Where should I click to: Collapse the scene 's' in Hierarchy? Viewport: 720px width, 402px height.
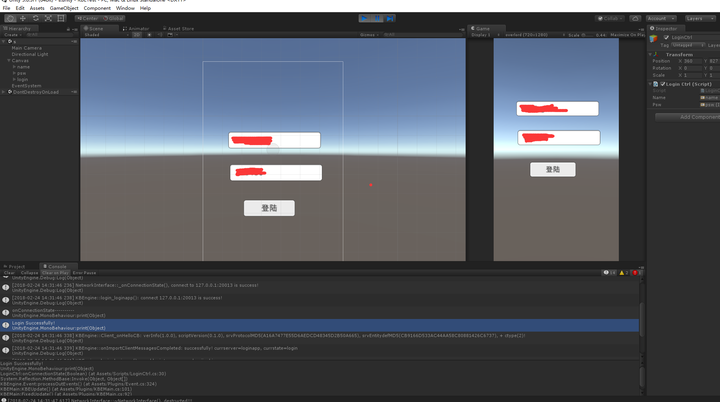coord(4,41)
